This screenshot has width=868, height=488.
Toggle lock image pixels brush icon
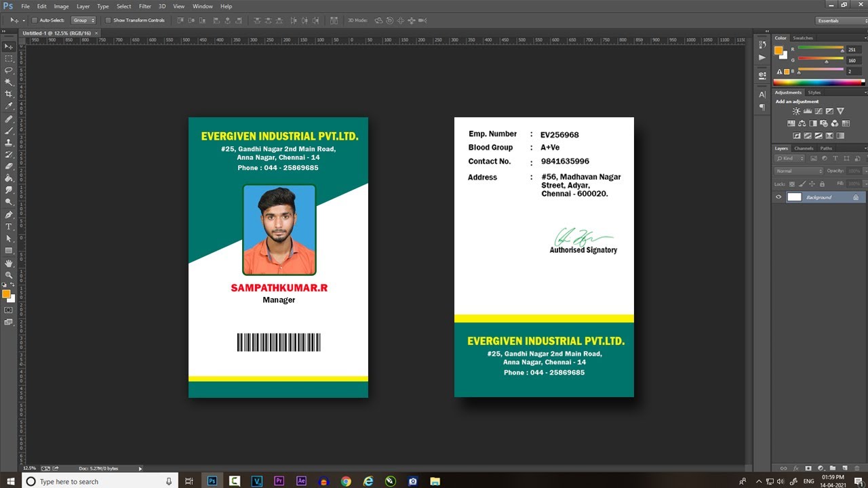pyautogui.click(x=801, y=184)
